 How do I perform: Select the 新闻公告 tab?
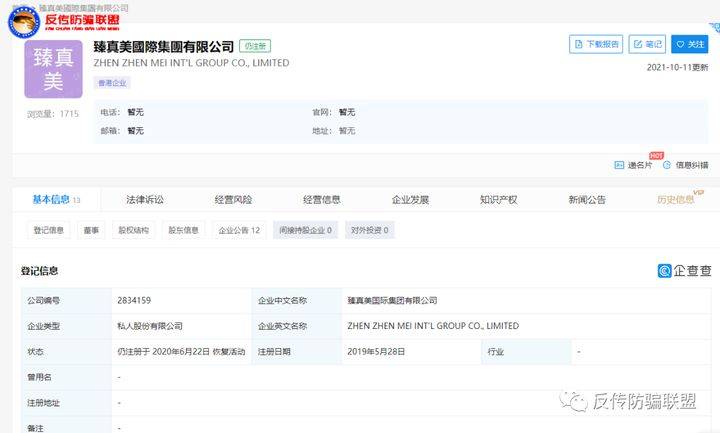click(587, 200)
